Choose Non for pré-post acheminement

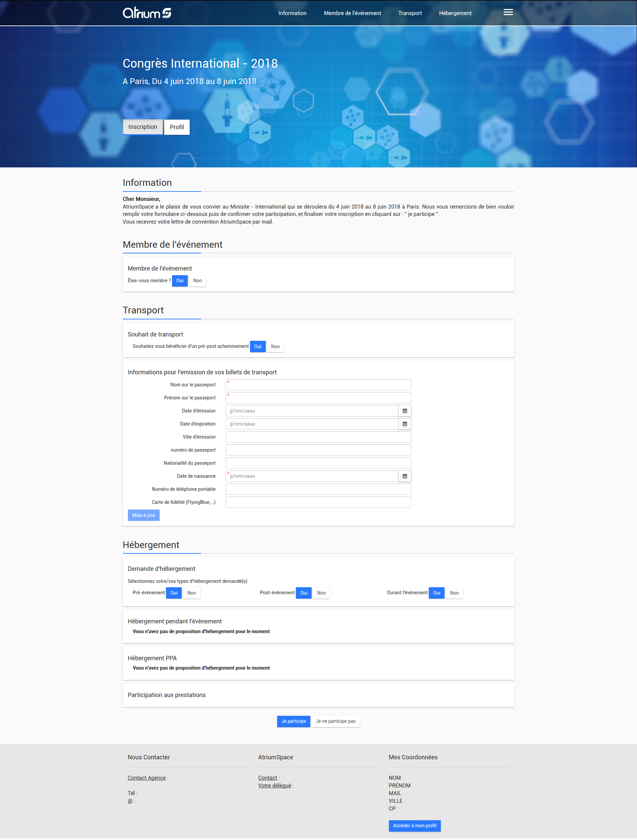point(275,346)
